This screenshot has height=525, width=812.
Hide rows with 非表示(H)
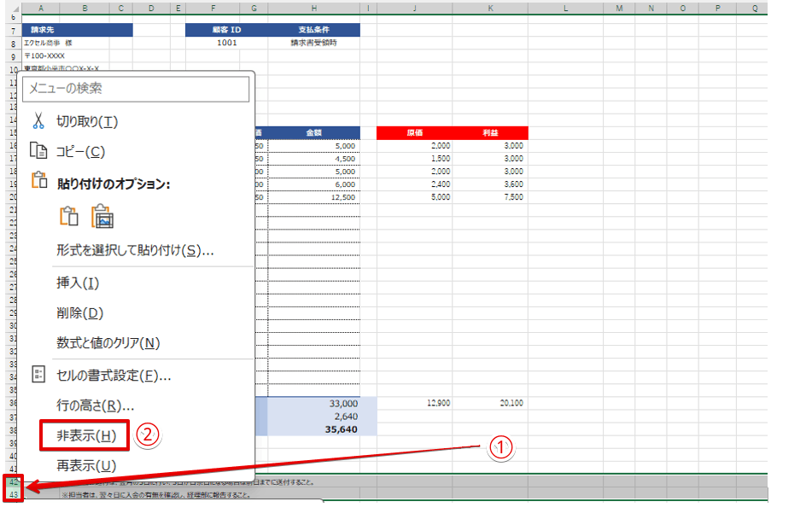click(x=85, y=435)
